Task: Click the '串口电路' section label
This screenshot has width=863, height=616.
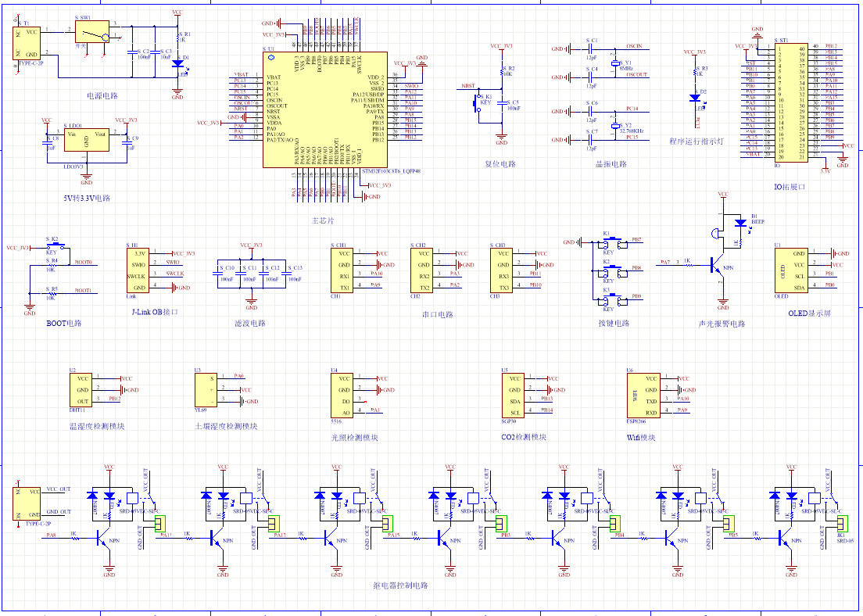Action: pyautogui.click(x=438, y=315)
